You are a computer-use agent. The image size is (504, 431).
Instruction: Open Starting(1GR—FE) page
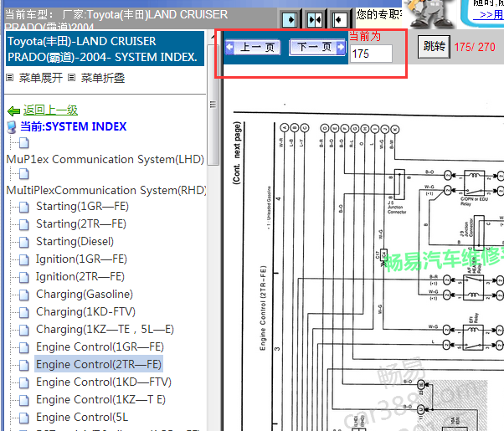click(82, 207)
